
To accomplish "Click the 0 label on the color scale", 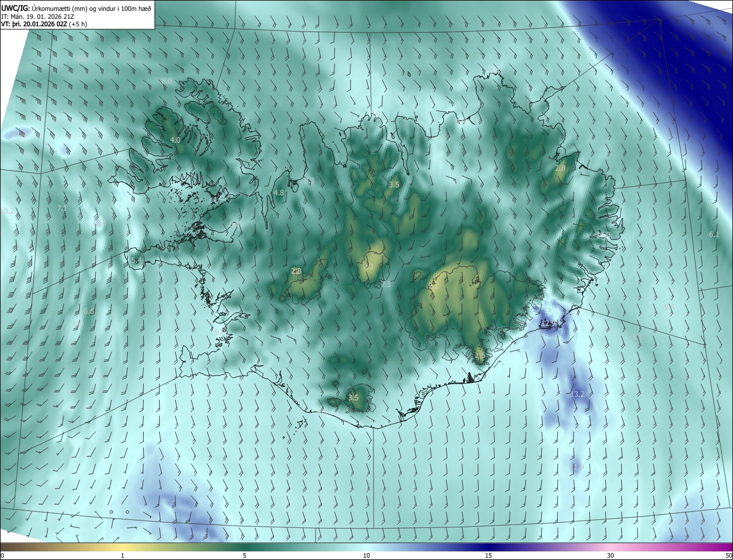I will [2, 556].
